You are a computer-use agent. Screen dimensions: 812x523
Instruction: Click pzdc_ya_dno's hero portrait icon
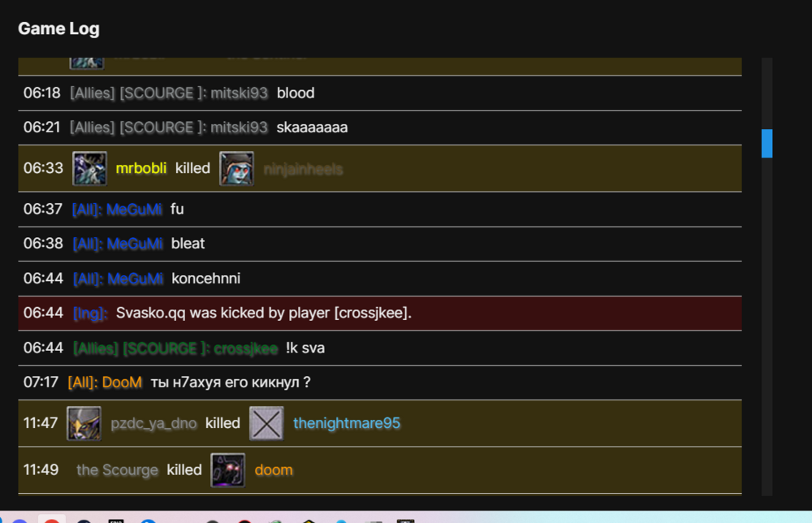[x=84, y=423]
